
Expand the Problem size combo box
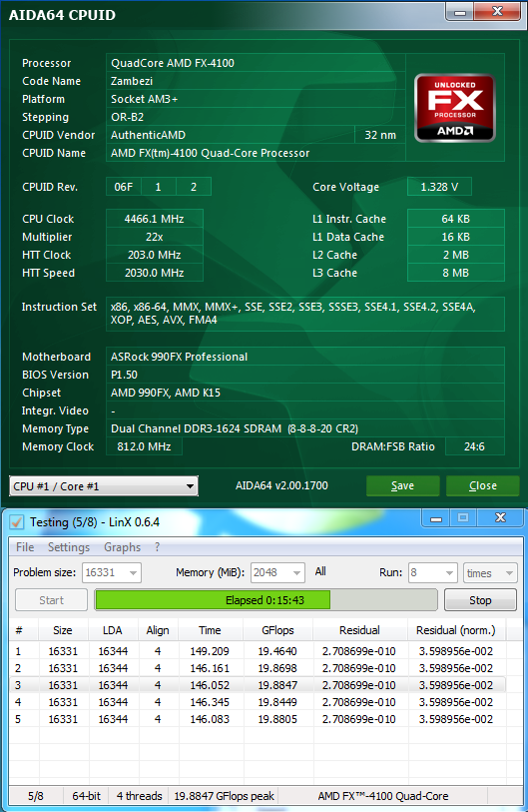(112, 572)
